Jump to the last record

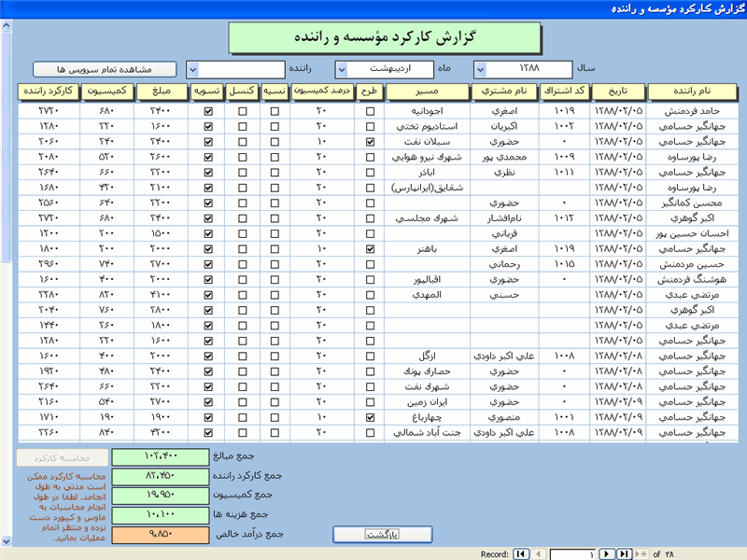coord(624,553)
